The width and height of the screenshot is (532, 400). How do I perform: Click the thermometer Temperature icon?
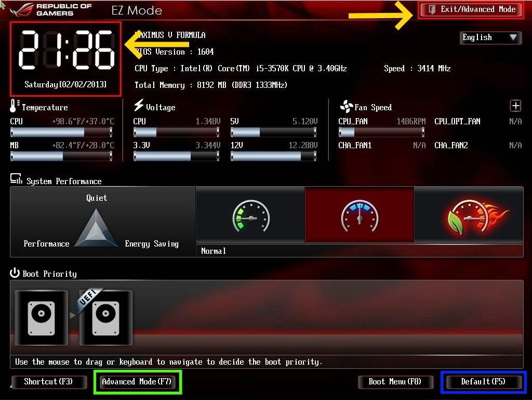[14, 106]
